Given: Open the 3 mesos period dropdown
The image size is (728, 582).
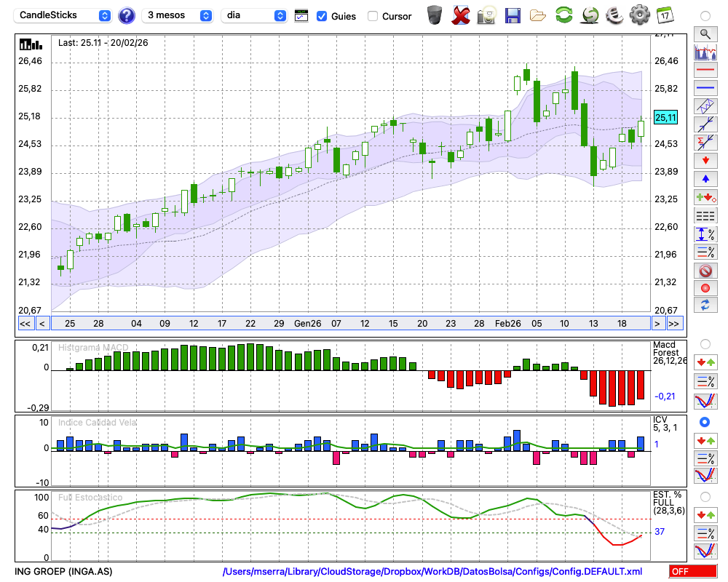Looking at the screenshot, I should 178,15.
